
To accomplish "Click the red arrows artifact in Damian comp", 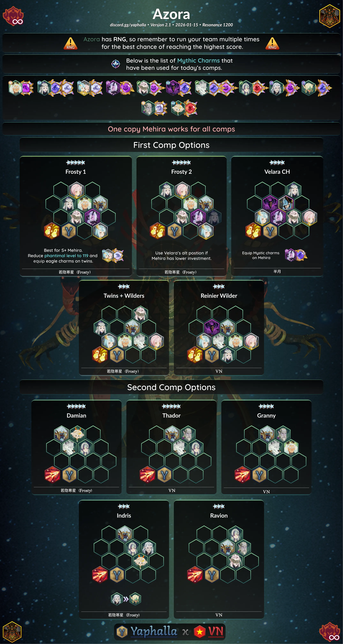I will (x=52, y=475).
